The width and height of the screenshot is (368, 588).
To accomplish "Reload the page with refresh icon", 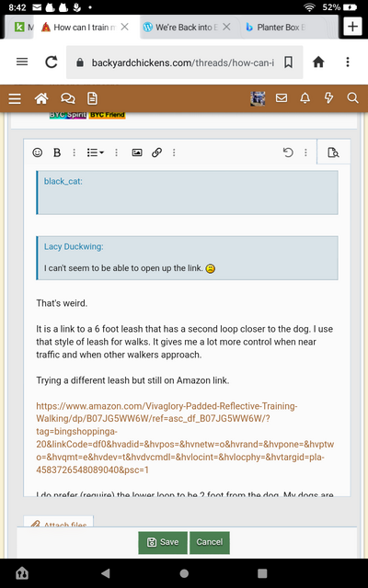I will [52, 62].
